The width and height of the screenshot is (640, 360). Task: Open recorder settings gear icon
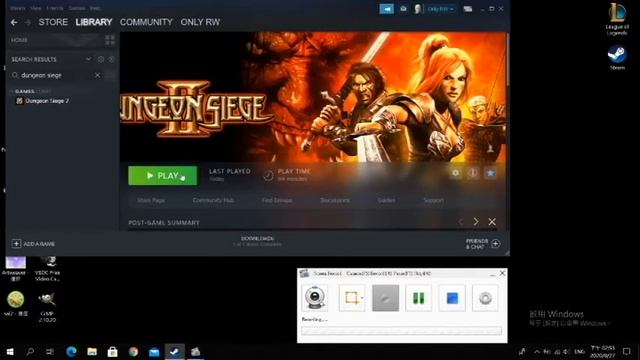pyautogui.click(x=485, y=298)
